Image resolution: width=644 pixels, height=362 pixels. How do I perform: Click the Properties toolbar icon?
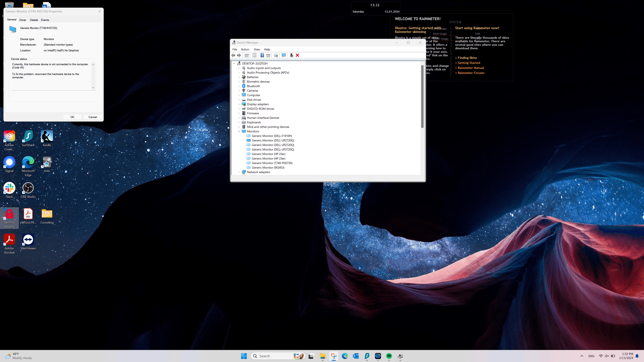[x=255, y=55]
